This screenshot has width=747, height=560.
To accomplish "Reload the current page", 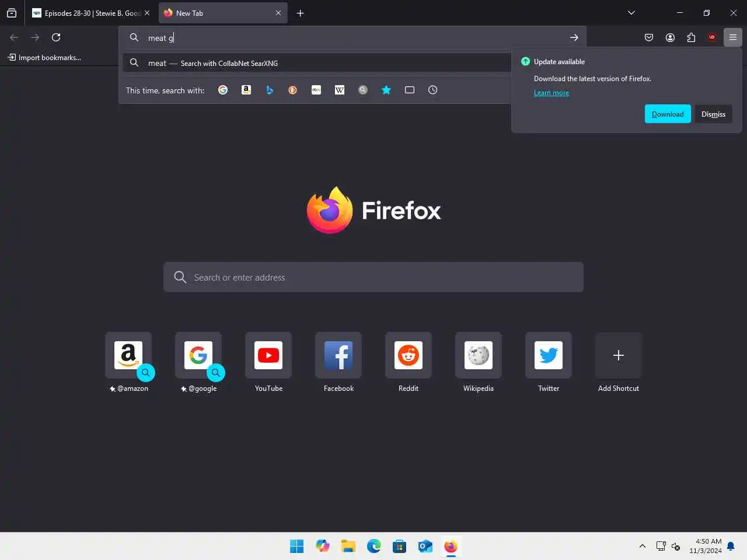I will tap(56, 37).
